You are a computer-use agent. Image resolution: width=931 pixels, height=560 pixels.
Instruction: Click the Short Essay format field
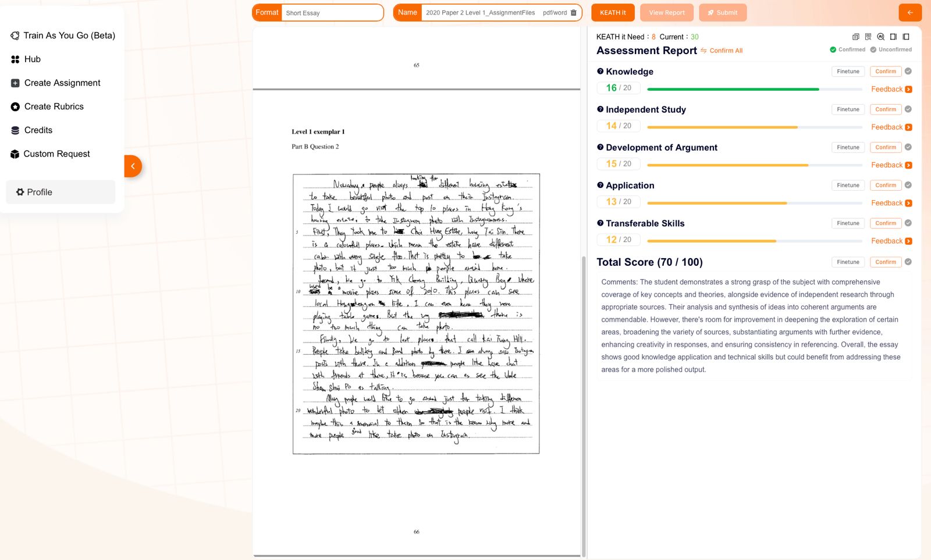pyautogui.click(x=332, y=13)
